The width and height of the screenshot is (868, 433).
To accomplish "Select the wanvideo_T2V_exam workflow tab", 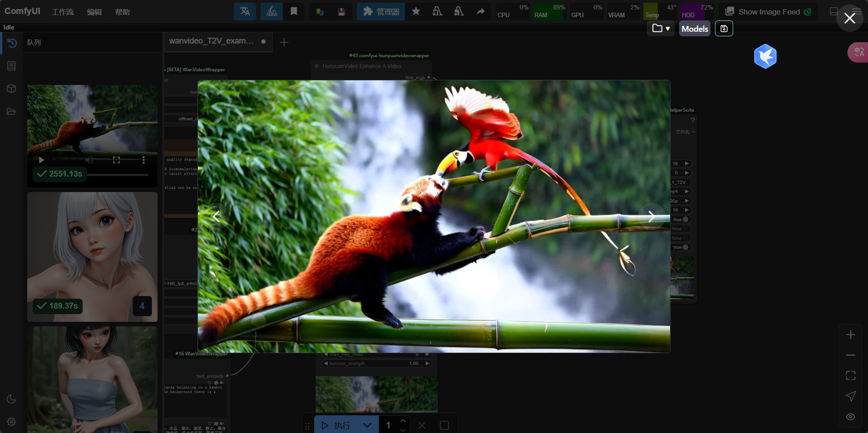I will pos(218,41).
